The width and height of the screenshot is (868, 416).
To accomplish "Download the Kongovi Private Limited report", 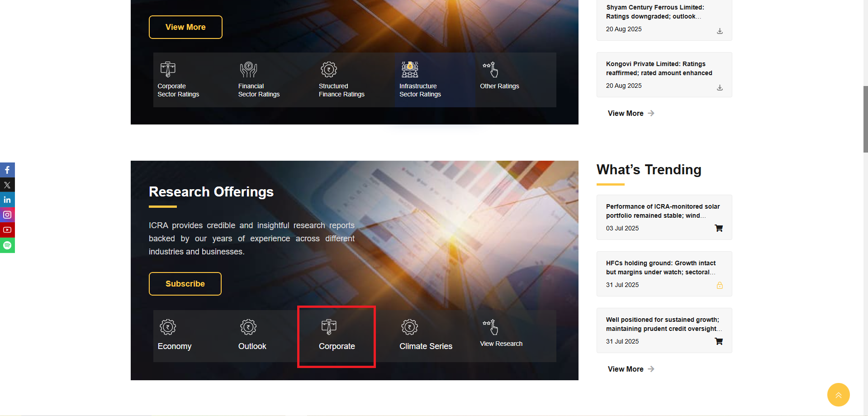I will coord(720,88).
